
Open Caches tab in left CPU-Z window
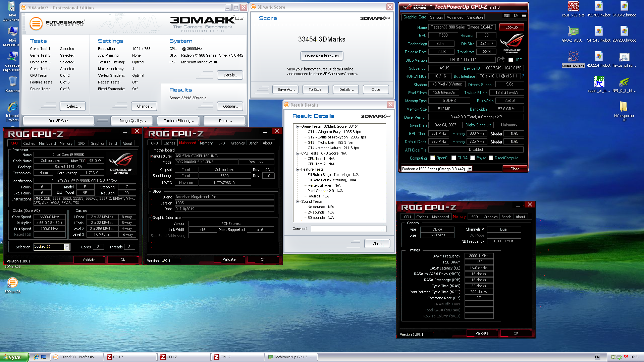29,143
